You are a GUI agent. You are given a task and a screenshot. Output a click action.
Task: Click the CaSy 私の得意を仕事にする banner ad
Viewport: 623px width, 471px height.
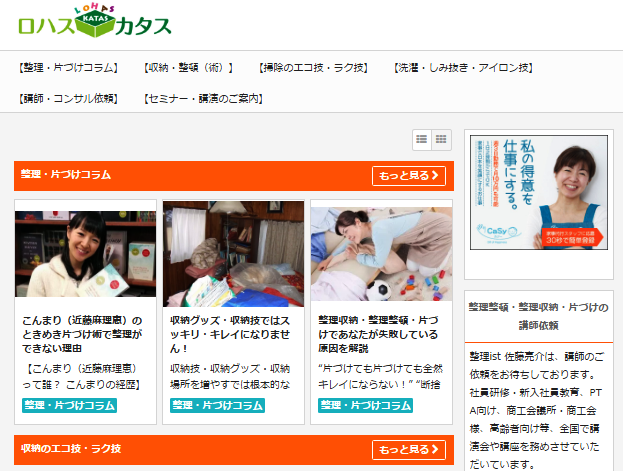(539, 192)
